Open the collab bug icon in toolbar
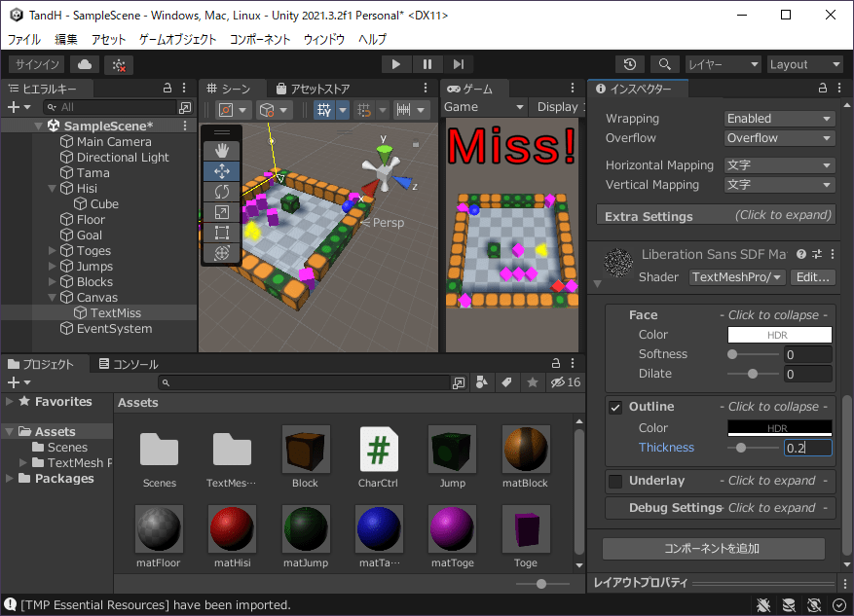 click(x=119, y=65)
